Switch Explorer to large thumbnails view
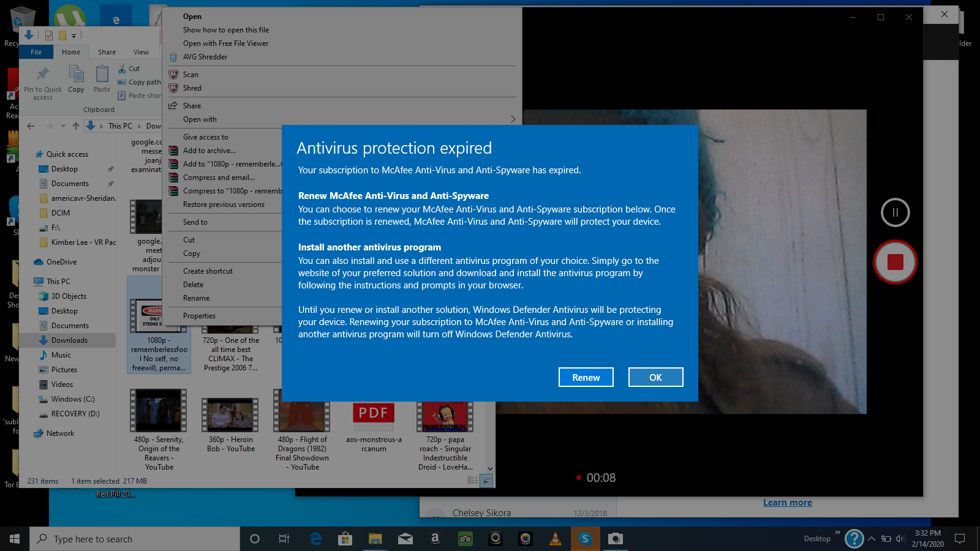 coord(486,481)
